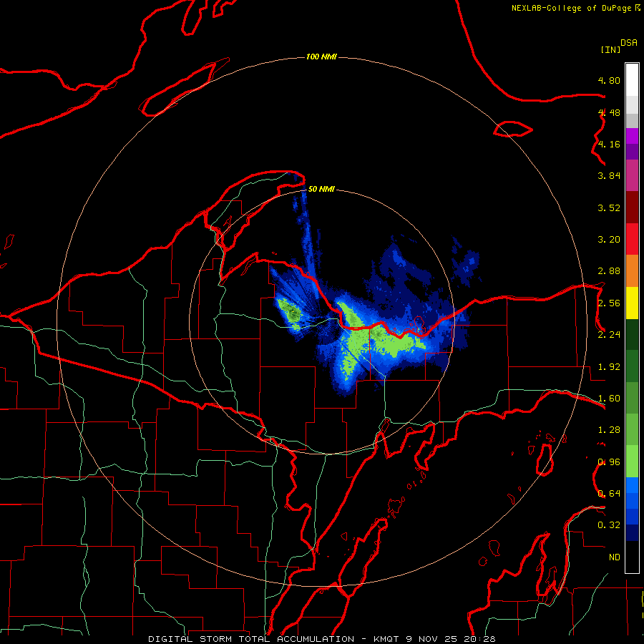The height and width of the screenshot is (644, 644).
Task: Click the 2.24 legend value
Action: tap(609, 335)
